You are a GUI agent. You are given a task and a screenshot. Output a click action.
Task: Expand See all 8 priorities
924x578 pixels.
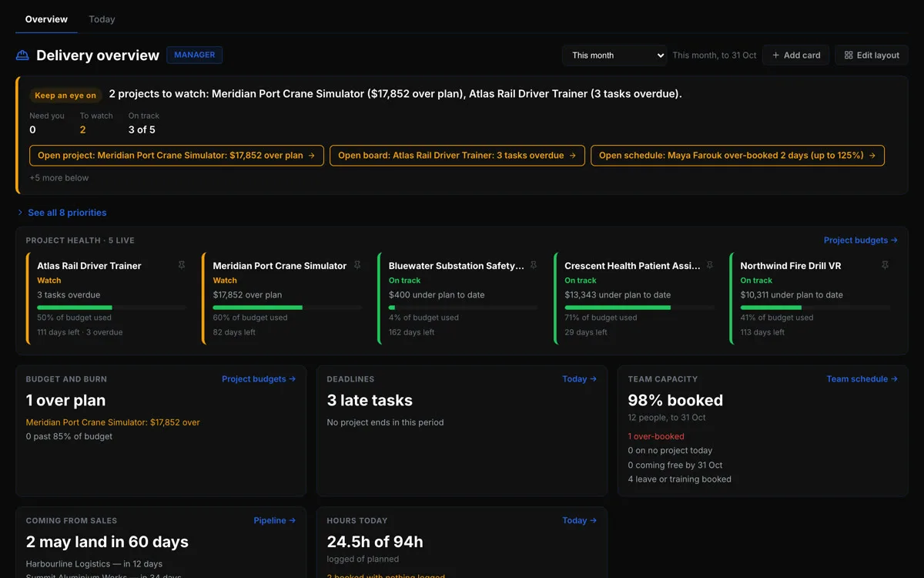click(62, 213)
